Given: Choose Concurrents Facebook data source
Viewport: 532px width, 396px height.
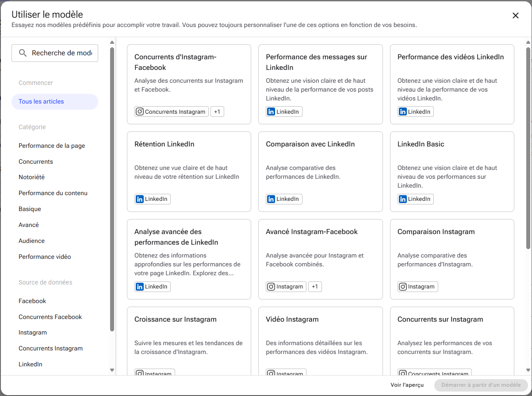Looking at the screenshot, I should (x=50, y=317).
